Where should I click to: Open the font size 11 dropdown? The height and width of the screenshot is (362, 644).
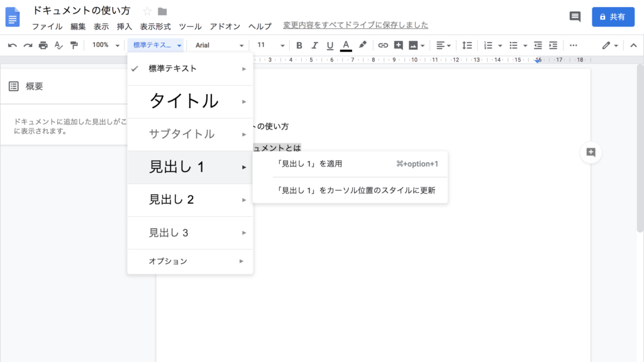click(270, 45)
